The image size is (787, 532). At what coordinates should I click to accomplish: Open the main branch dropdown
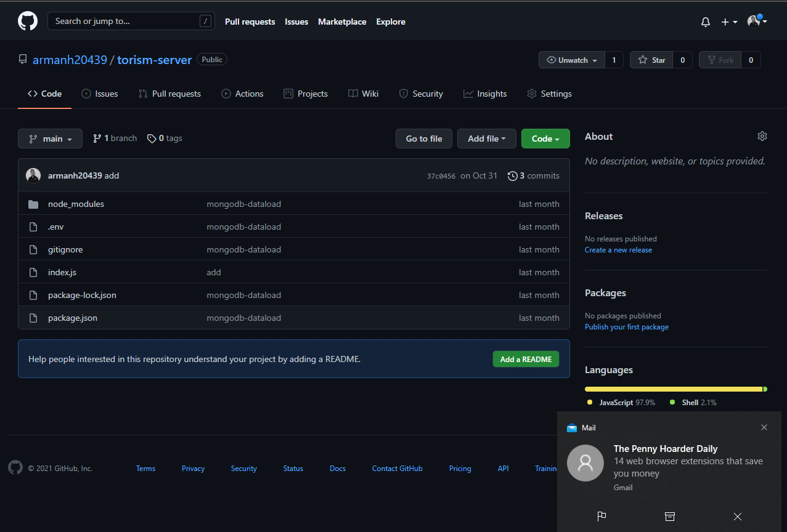[50, 139]
